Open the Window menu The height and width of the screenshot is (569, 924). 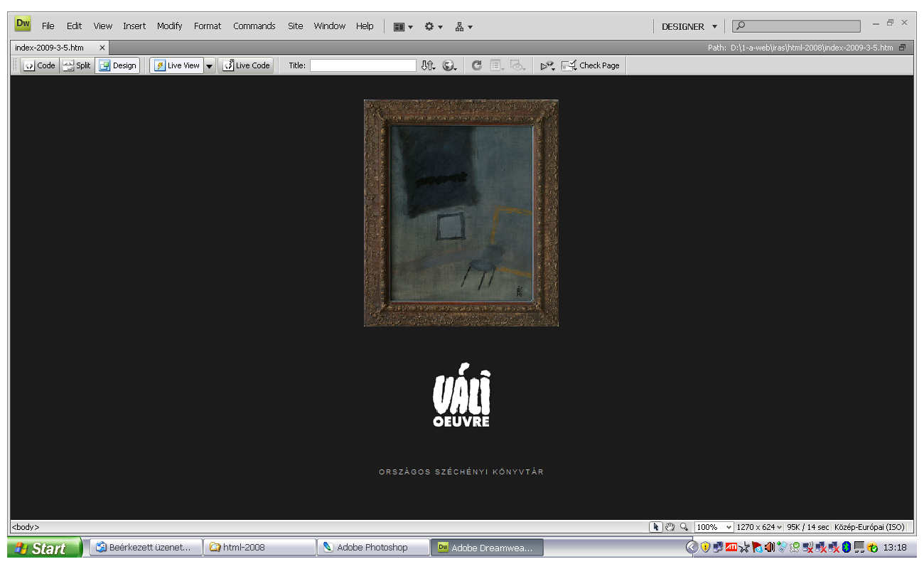click(330, 26)
